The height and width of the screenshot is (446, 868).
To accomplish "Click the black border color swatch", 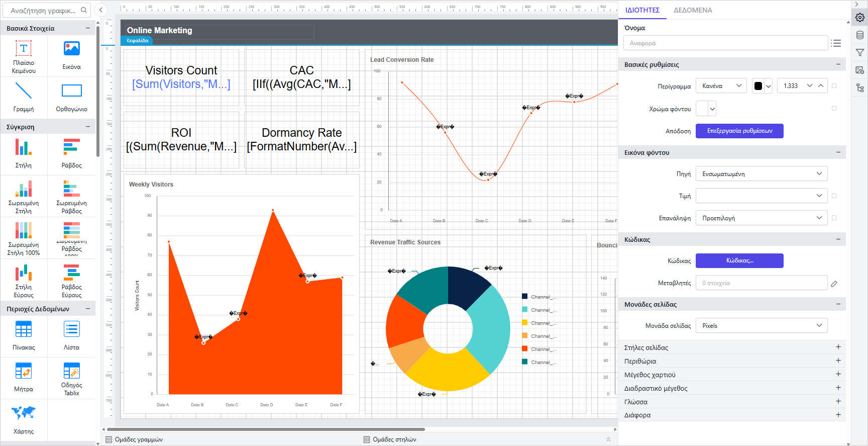I will coord(758,86).
